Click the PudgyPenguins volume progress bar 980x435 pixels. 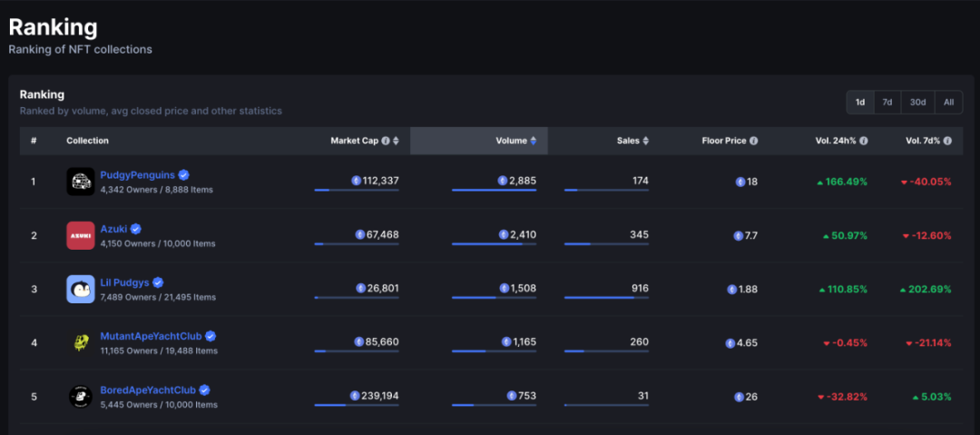(x=494, y=190)
